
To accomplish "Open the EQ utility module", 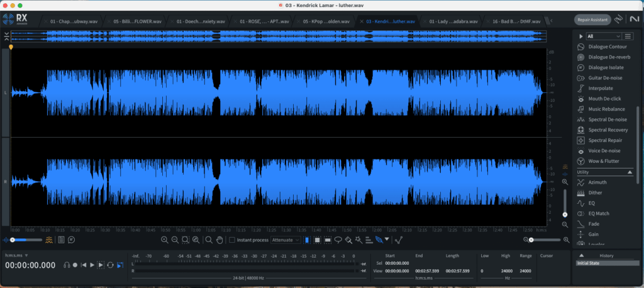I will 586,203.
